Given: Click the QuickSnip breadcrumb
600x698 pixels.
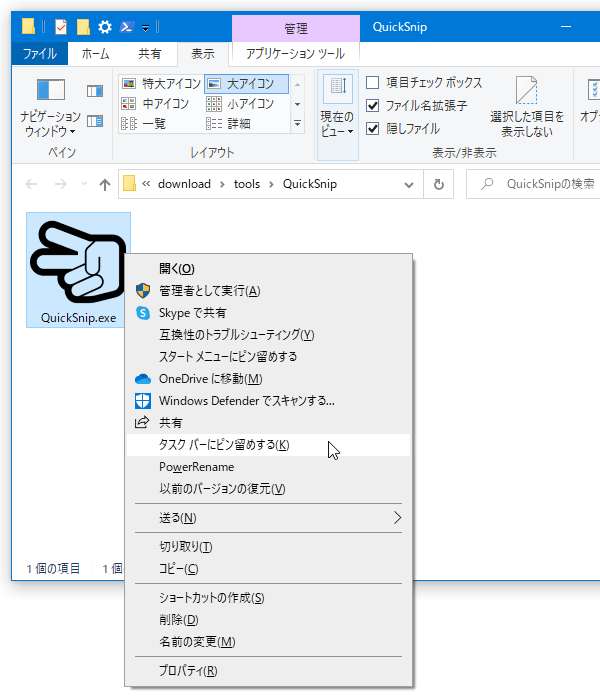Looking at the screenshot, I should pyautogui.click(x=310, y=184).
